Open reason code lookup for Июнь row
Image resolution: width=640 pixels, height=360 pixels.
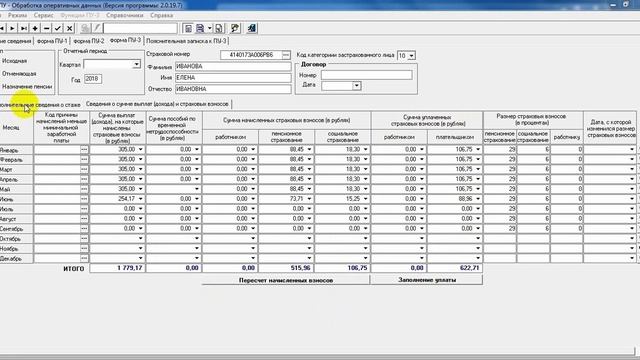point(84,199)
